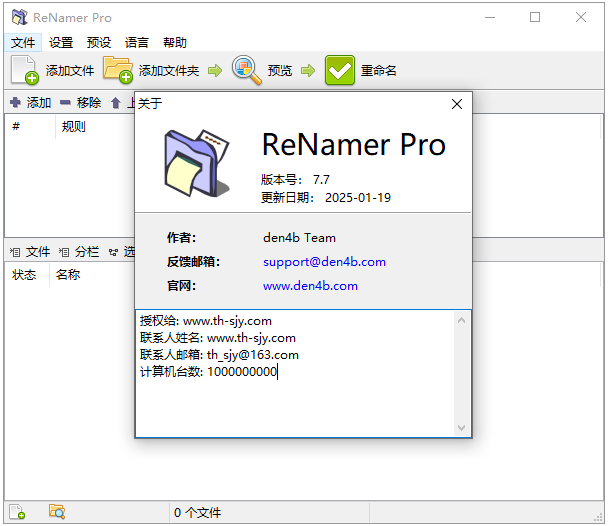Click the 添加 rule plus icon
The height and width of the screenshot is (526, 609).
[15, 103]
